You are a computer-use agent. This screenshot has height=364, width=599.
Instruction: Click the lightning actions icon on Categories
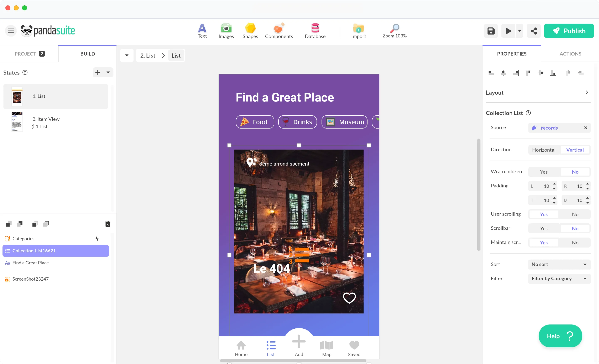[x=97, y=239]
